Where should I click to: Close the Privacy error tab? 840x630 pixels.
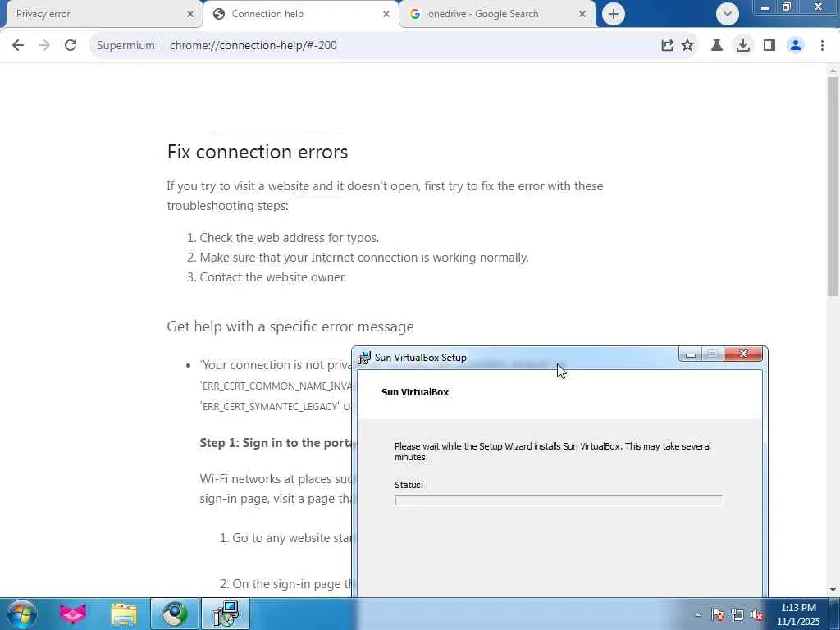point(189,14)
